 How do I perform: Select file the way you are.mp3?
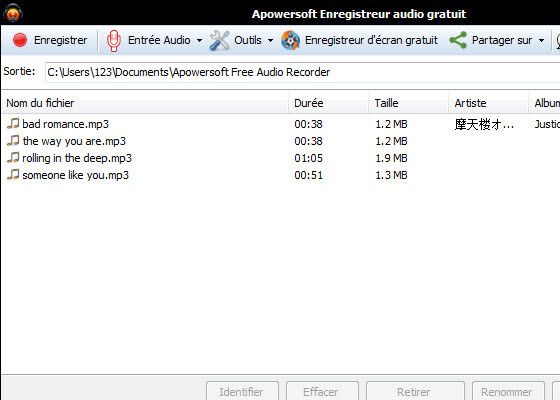(74, 141)
